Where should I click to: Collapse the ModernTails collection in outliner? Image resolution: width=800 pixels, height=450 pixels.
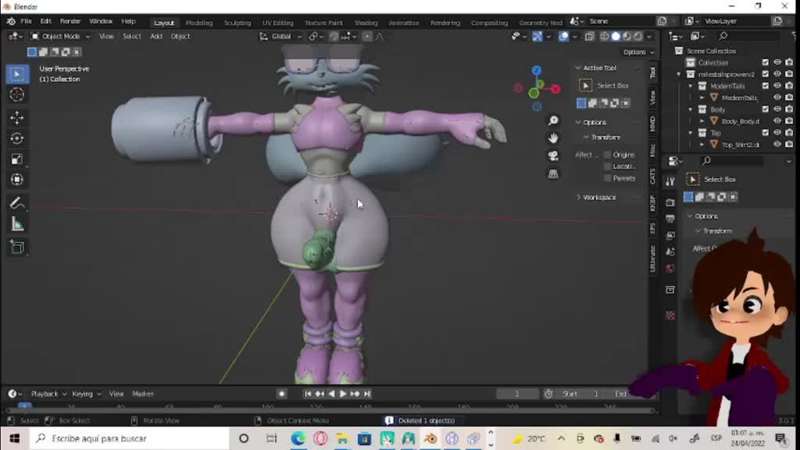[x=691, y=86]
